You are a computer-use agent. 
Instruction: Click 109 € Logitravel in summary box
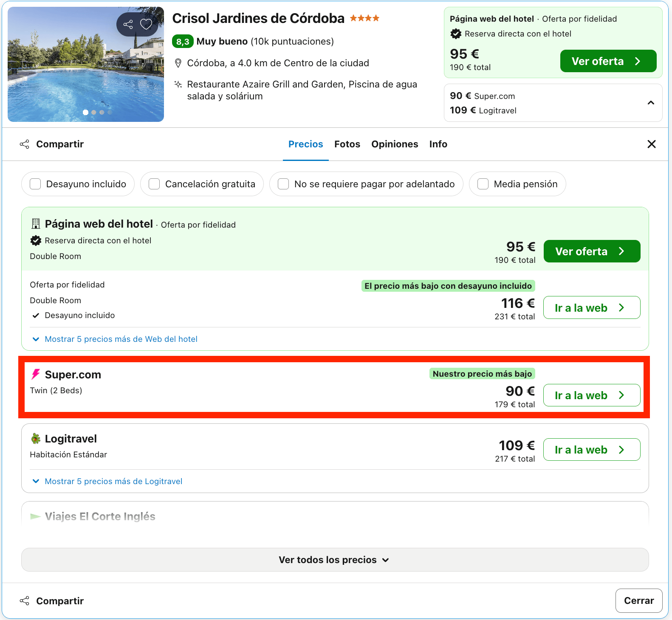[x=483, y=110]
